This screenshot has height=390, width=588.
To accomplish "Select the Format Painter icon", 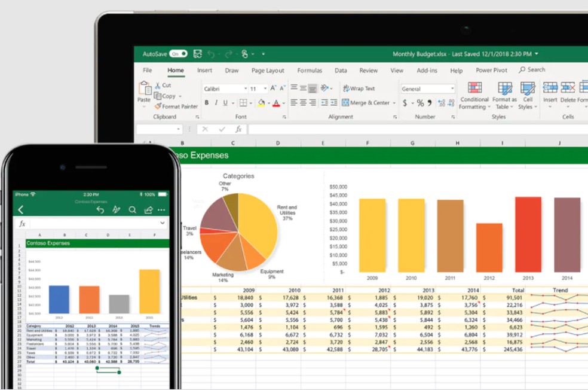I will click(x=157, y=106).
